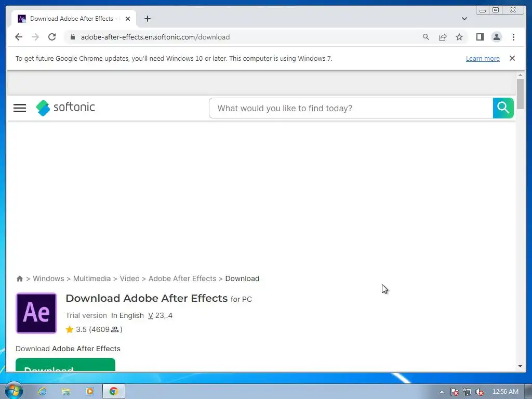Screen dimensions: 532x399
Task: Open Action Center flag icon
Action: point(454,392)
